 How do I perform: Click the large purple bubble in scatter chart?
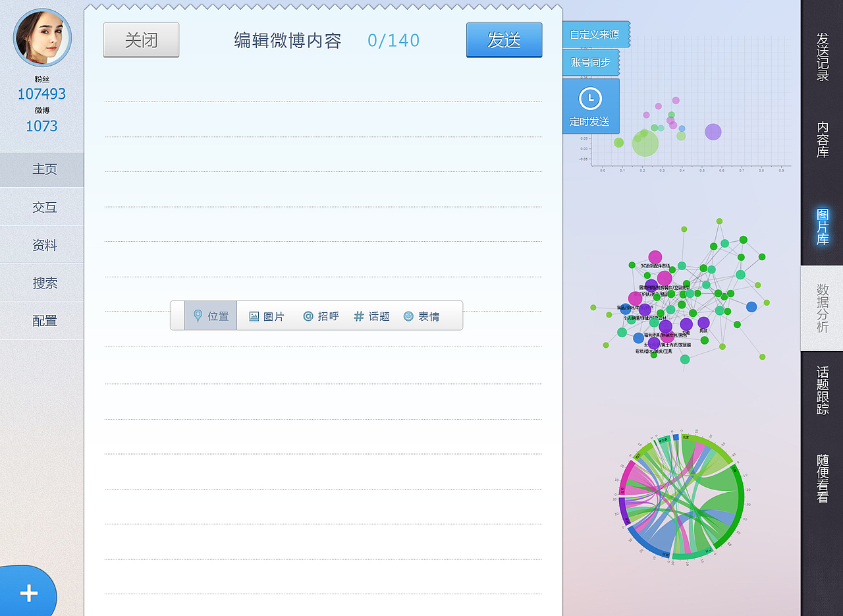coord(713,132)
